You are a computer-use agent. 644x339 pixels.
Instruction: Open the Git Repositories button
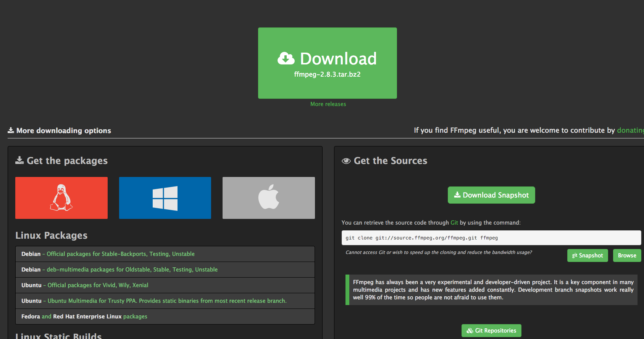pos(491,331)
